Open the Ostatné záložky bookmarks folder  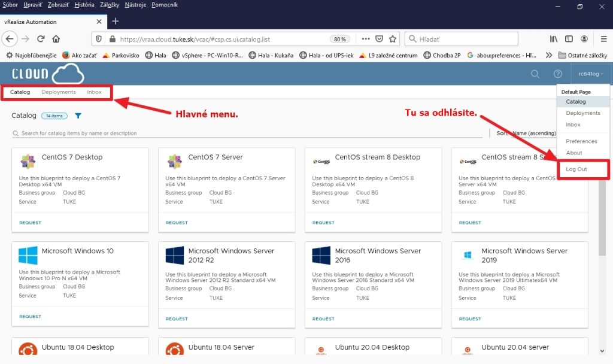[582, 56]
